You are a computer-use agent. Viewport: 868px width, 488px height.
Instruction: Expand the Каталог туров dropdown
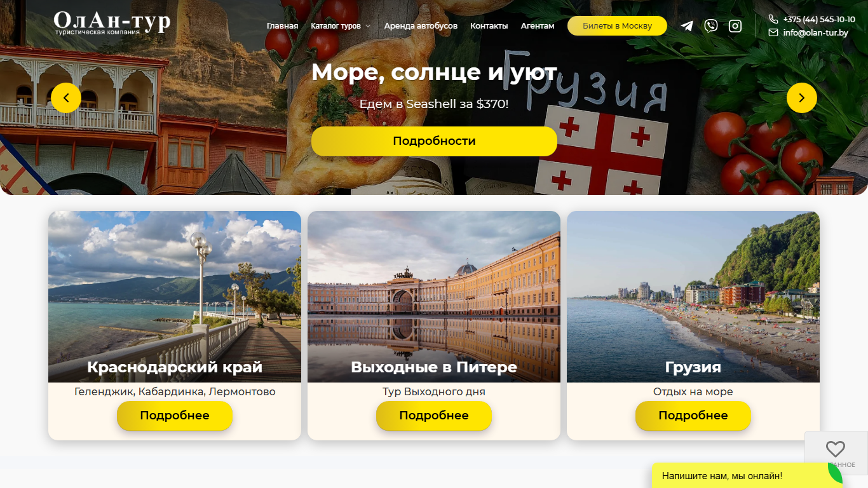pyautogui.click(x=341, y=26)
